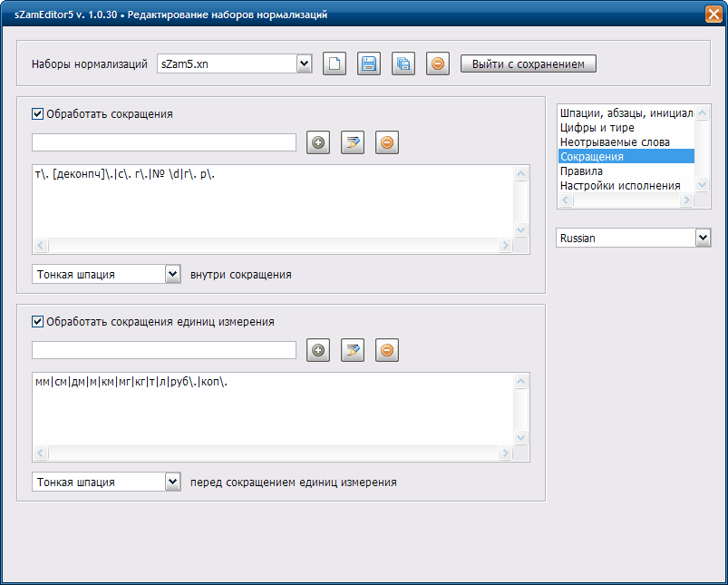The image size is (728, 585).
Task: Click the 'внутри сокращения' label
Action: [241, 275]
